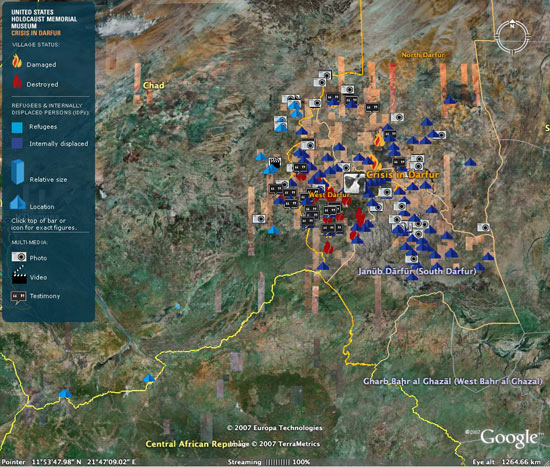Image resolution: width=550 pixels, height=467 pixels.
Task: Click the Location tent icon in legend
Action: pos(18,202)
